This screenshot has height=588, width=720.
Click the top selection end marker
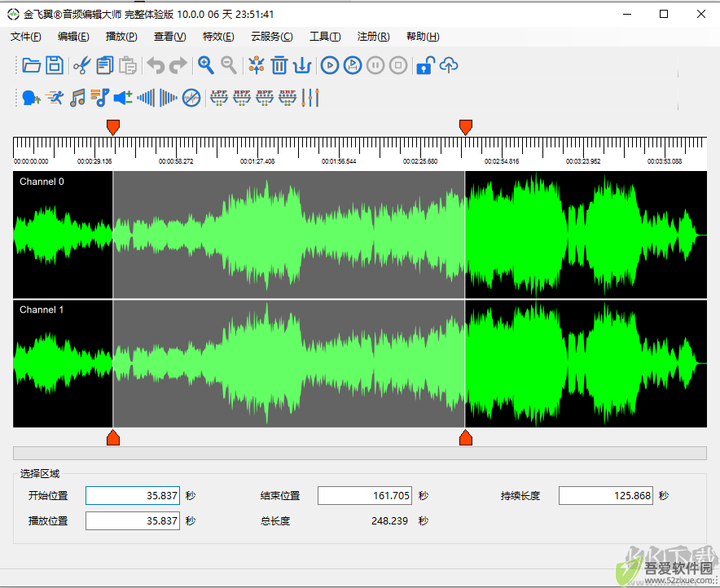[x=466, y=127]
